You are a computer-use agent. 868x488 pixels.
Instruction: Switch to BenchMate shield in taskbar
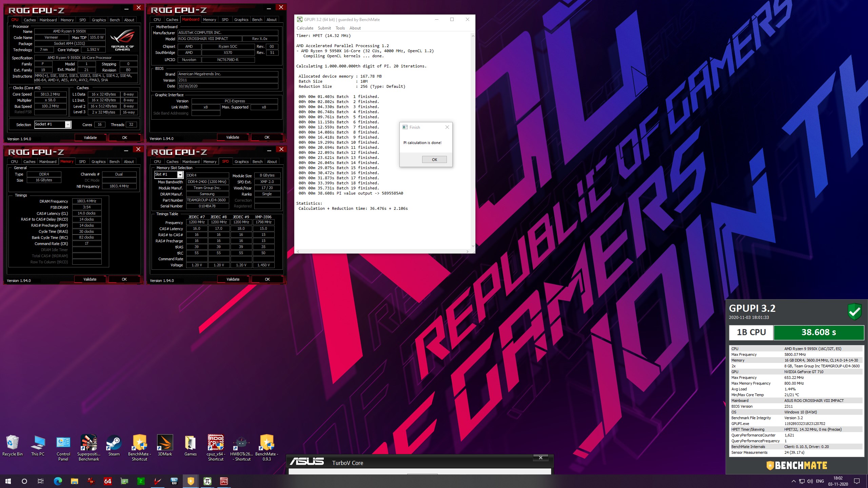191,481
